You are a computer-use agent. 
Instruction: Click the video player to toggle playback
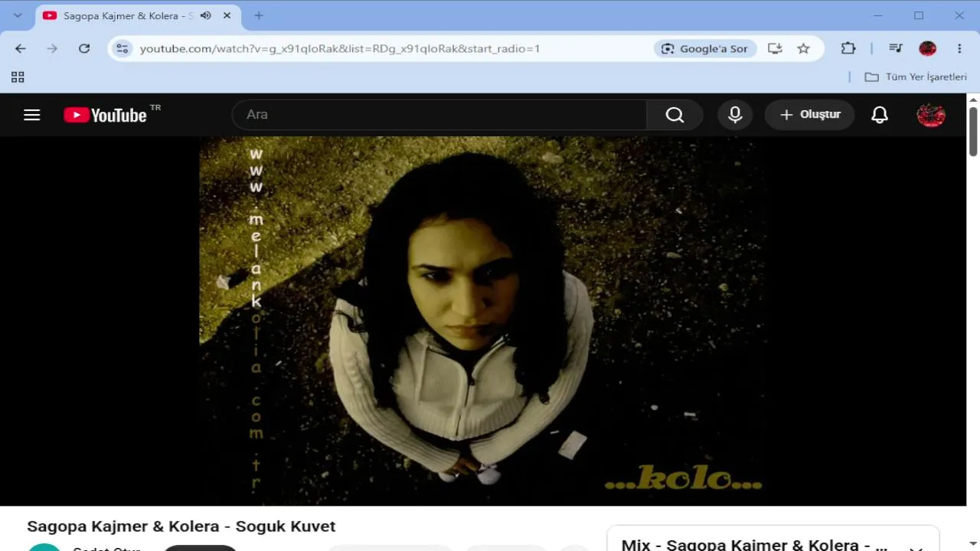click(x=483, y=321)
